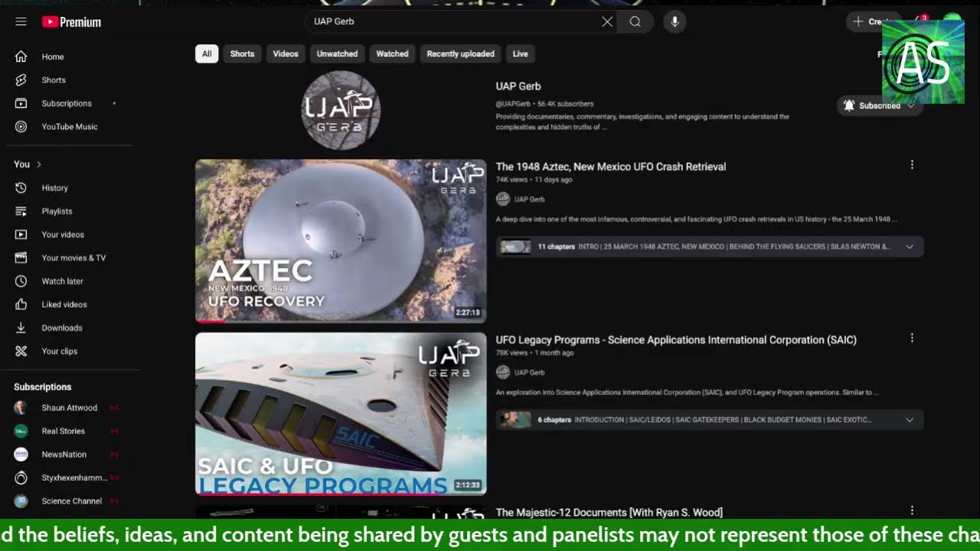
Task: Open UFO Legacy Programs SAIC video title
Action: tap(676, 340)
